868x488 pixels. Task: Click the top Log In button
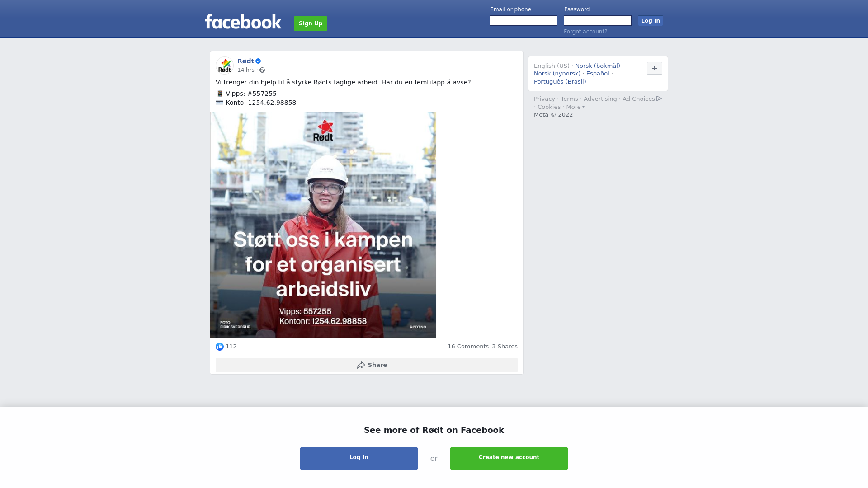(x=651, y=21)
